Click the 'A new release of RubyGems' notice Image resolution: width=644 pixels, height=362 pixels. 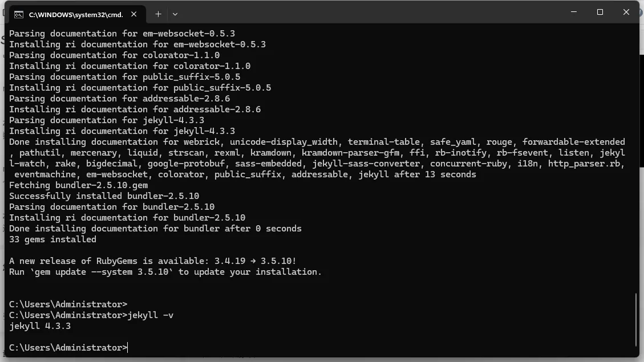point(152,261)
